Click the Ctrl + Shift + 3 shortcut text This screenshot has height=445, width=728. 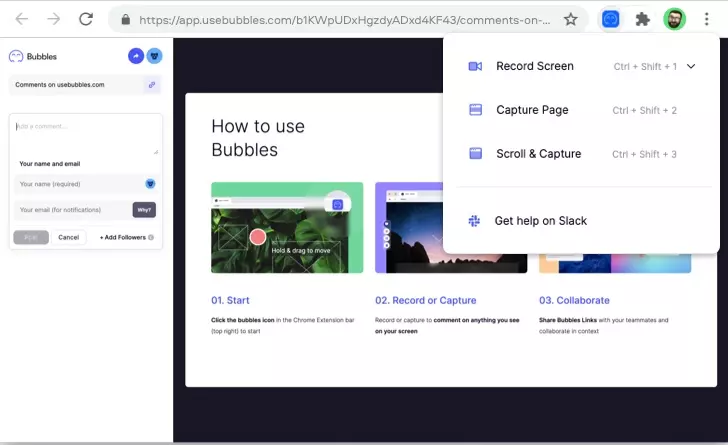[644, 154]
